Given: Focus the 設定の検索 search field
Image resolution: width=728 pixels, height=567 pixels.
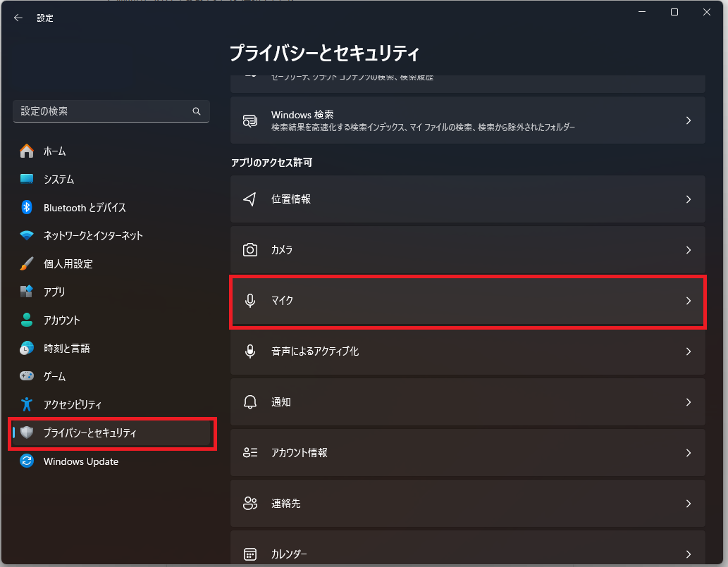Looking at the screenshot, I should click(111, 111).
